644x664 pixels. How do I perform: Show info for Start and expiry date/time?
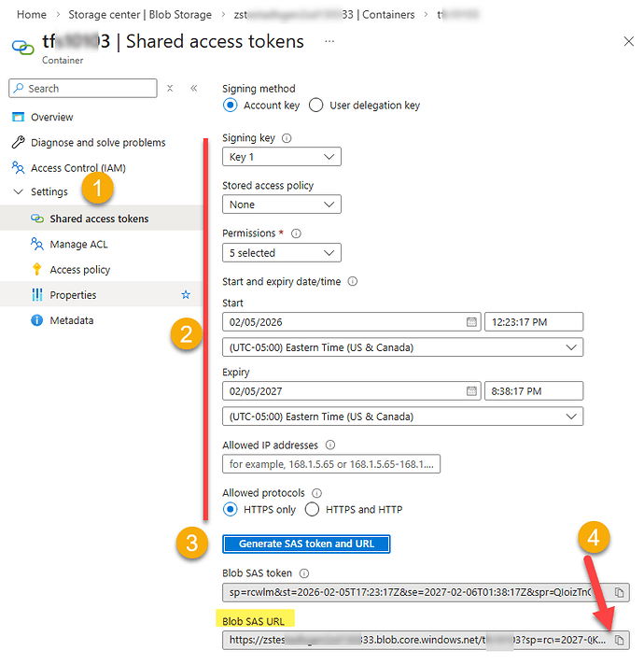pos(353,281)
